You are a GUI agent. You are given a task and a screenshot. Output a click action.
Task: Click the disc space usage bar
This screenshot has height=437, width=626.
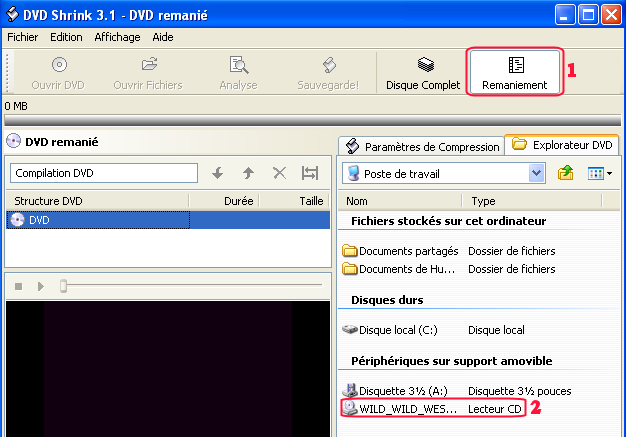pos(313,120)
